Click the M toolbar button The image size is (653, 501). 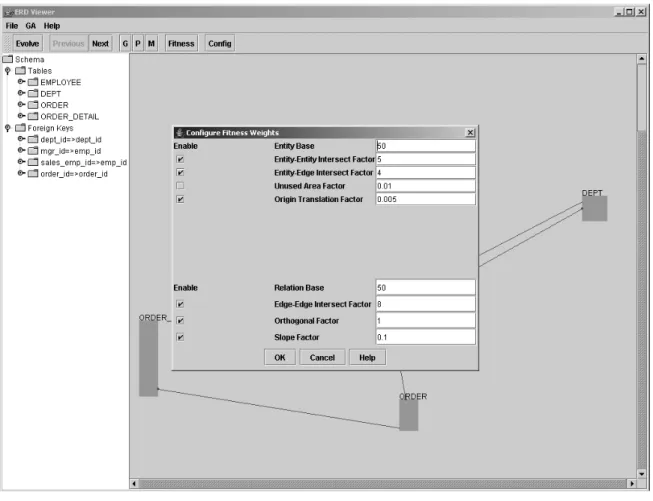pos(151,43)
